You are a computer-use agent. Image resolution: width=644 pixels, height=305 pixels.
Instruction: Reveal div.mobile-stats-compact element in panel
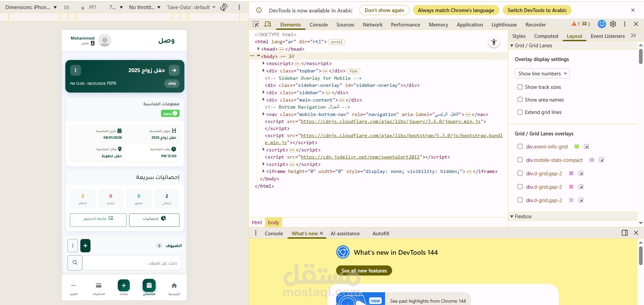[601, 160]
